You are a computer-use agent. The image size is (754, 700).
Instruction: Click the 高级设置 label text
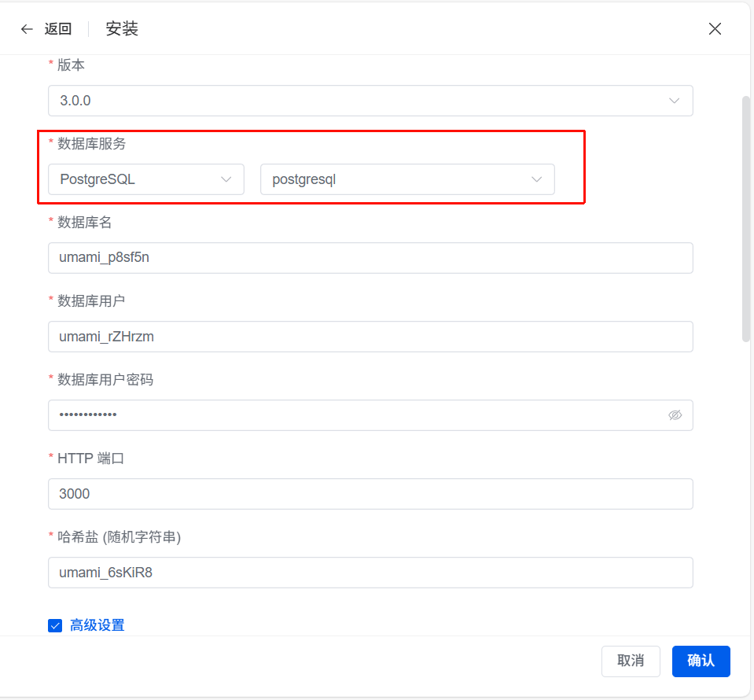(x=97, y=626)
